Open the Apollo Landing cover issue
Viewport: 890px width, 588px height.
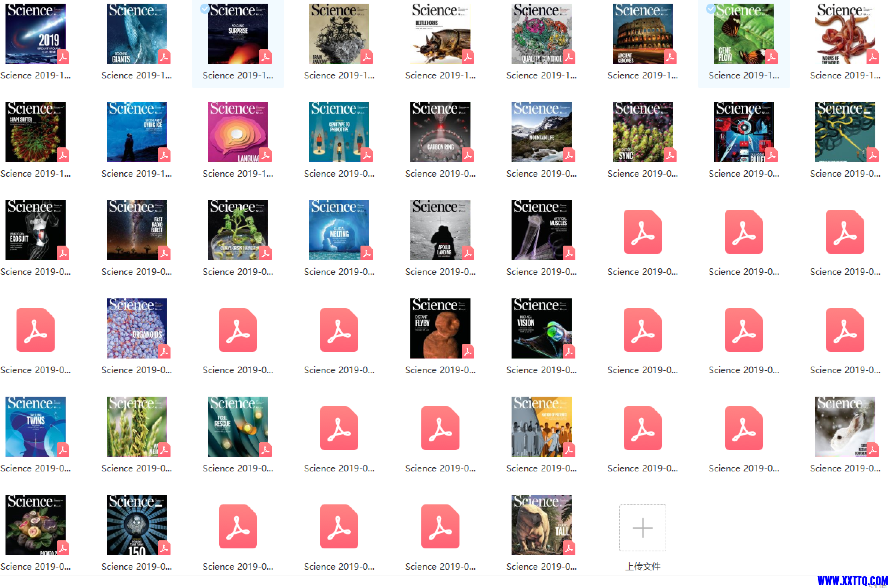[x=440, y=230]
